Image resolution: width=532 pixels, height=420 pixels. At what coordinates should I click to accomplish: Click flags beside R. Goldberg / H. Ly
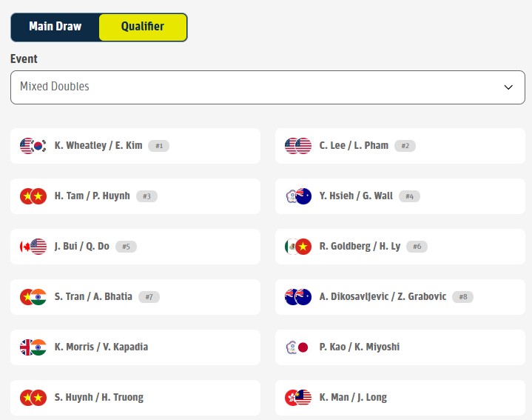coord(298,247)
